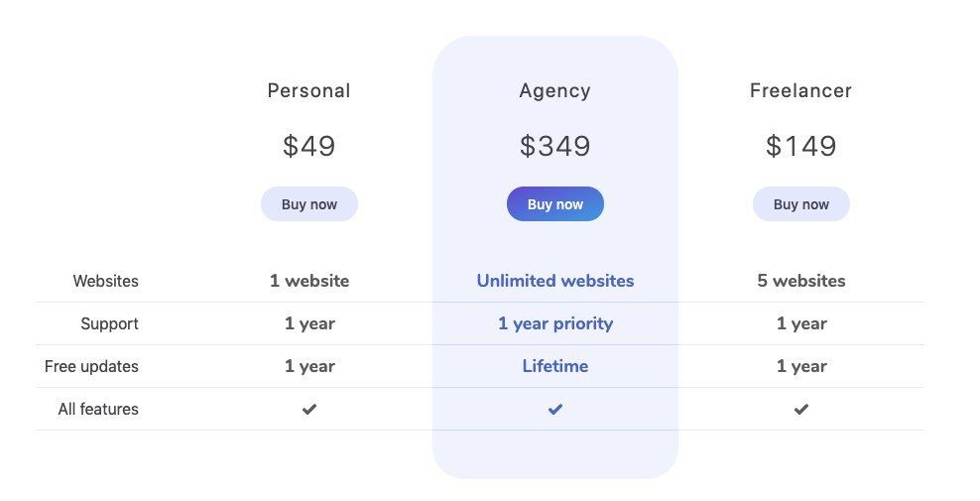980x501 pixels.
Task: Select the Freelancer plan heading
Action: pos(801,90)
